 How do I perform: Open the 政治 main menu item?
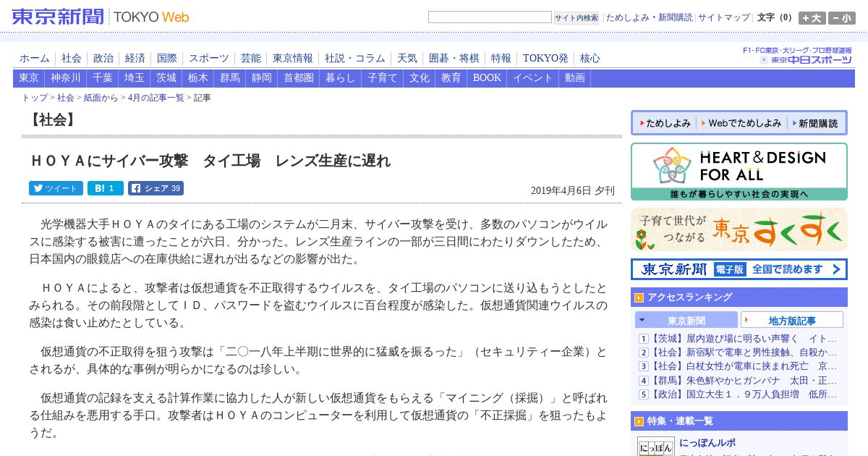[103, 59]
